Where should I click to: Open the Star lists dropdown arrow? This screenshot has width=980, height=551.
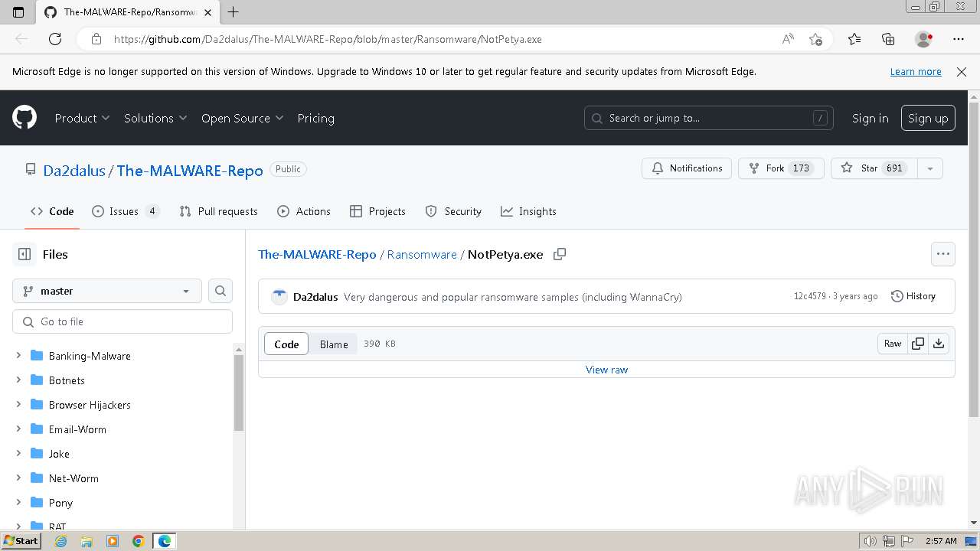tap(929, 168)
